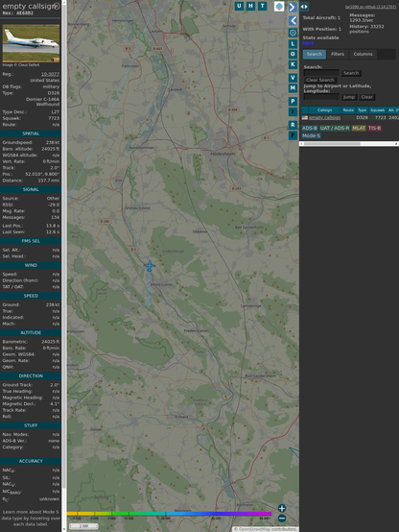Click the altitude color scale bar
Viewport: 399px width, 532px height.
coord(170,514)
